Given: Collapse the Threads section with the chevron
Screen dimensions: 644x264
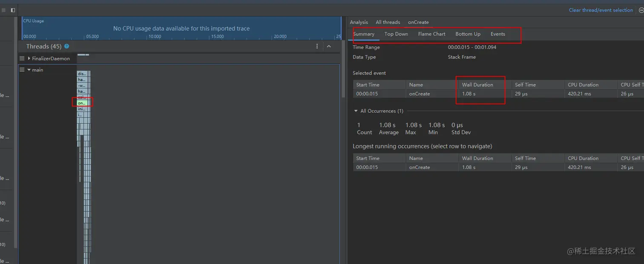Looking at the screenshot, I should (329, 46).
